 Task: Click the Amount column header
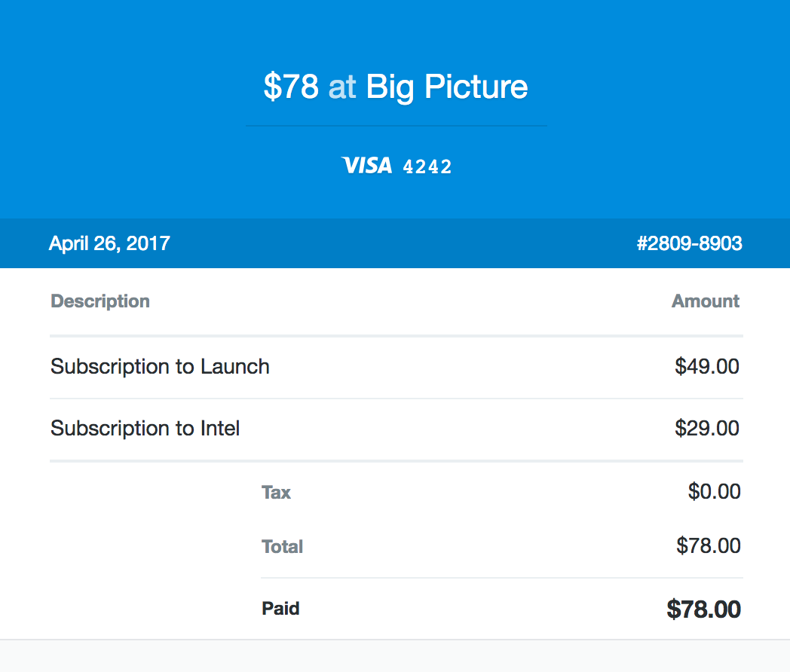coord(706,301)
